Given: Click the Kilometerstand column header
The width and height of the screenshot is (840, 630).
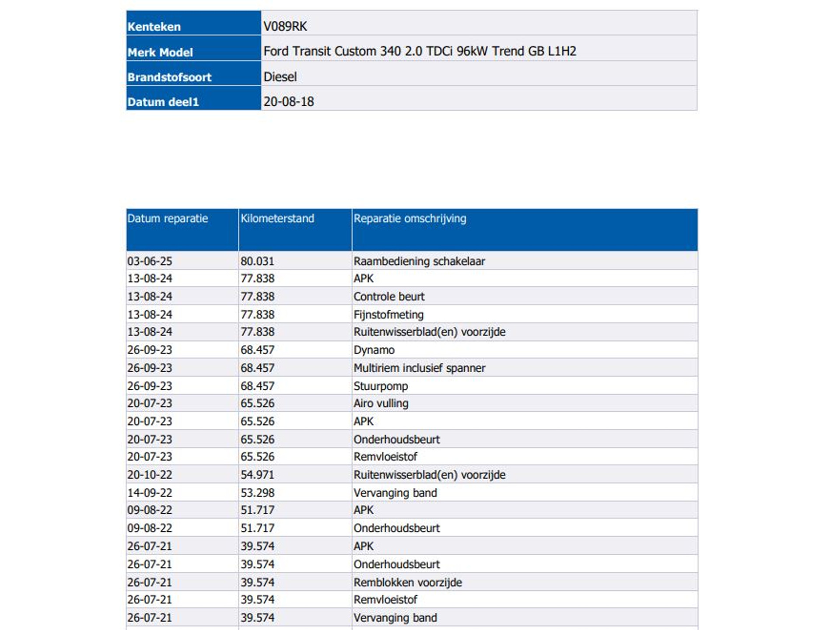Looking at the screenshot, I should point(277,219).
